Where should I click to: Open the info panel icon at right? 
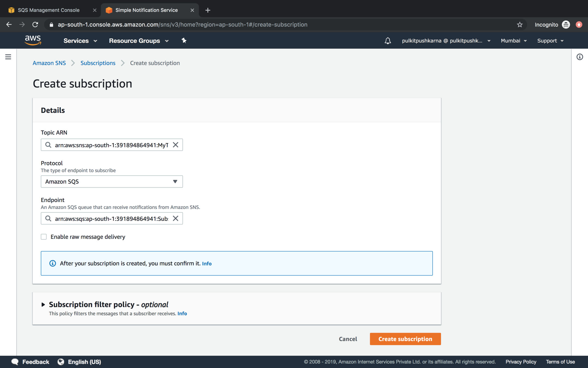tap(580, 57)
